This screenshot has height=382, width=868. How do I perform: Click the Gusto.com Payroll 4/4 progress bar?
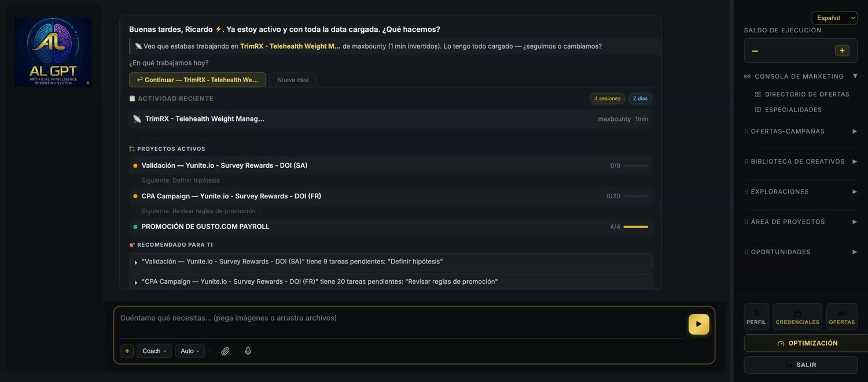pyautogui.click(x=636, y=227)
